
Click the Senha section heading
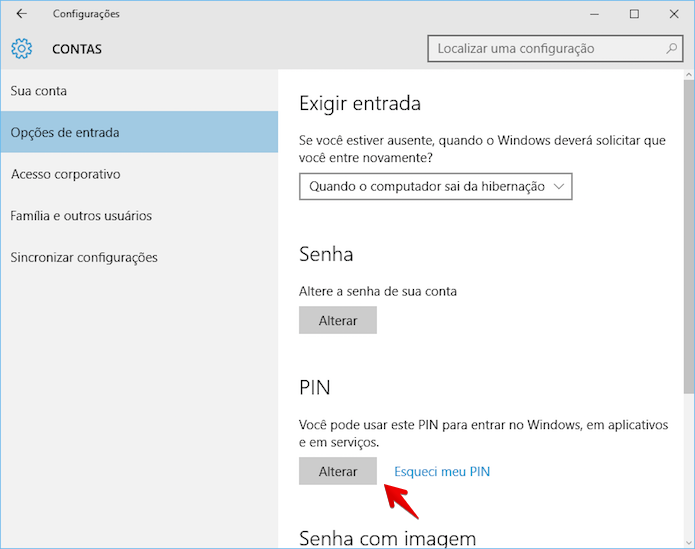pyautogui.click(x=326, y=254)
